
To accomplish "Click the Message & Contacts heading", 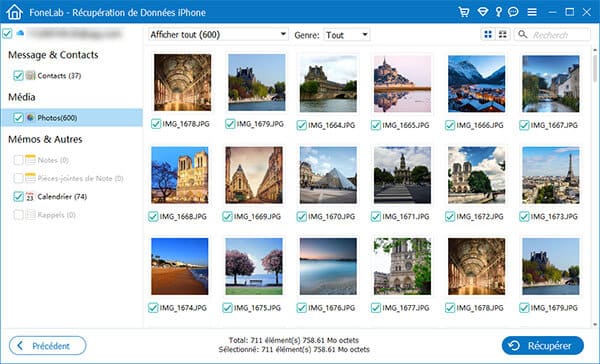I will tap(53, 55).
